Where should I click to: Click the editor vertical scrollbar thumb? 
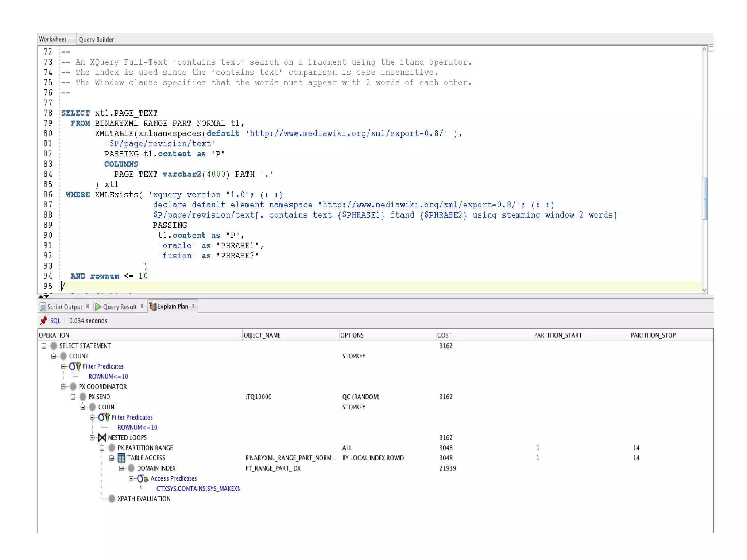(x=705, y=199)
